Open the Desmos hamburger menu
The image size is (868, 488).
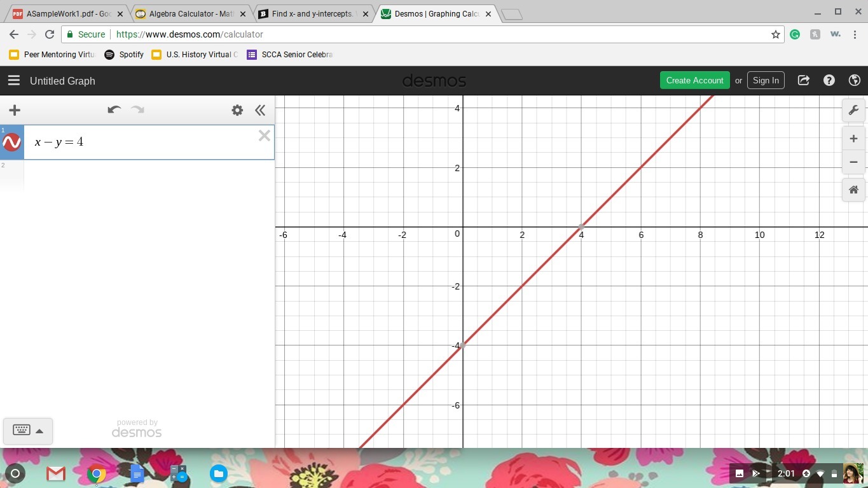coord(13,81)
